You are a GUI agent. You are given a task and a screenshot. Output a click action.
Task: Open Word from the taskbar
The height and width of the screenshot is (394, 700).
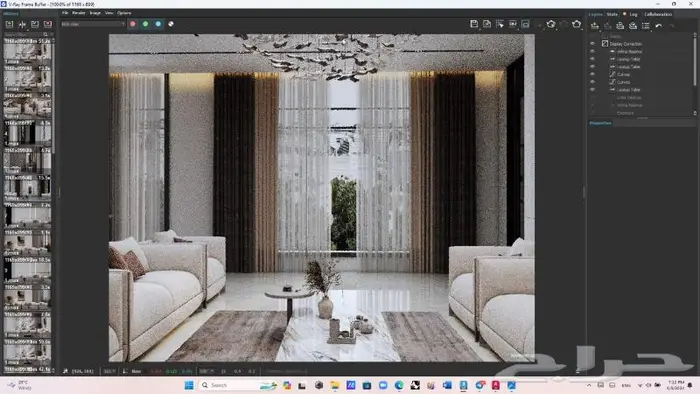447,385
